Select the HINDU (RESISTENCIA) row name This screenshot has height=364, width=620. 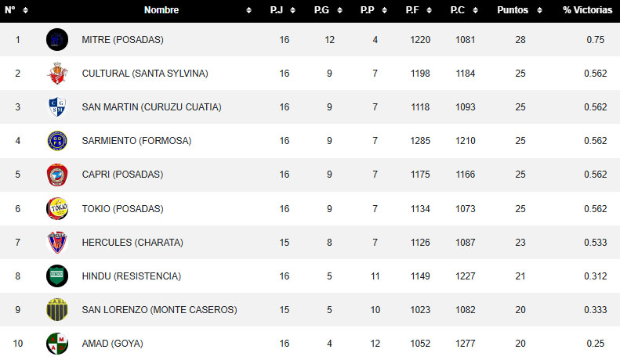tap(132, 276)
